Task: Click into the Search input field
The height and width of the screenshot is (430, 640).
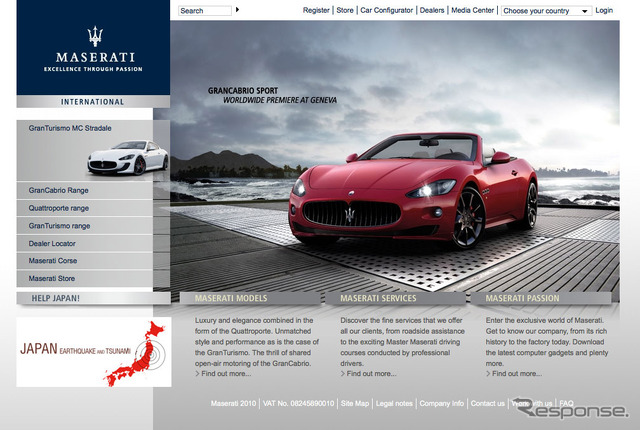Action: (205, 11)
